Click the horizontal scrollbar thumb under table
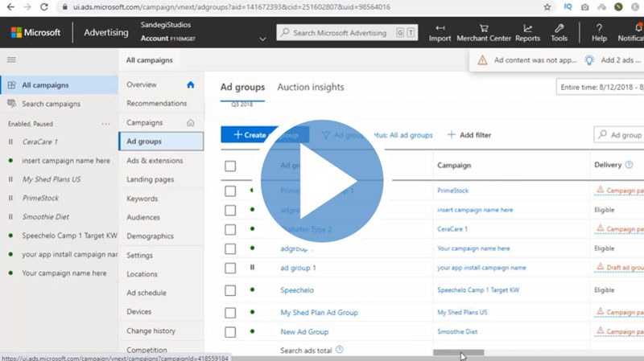The height and width of the screenshot is (361, 644). (x=458, y=352)
